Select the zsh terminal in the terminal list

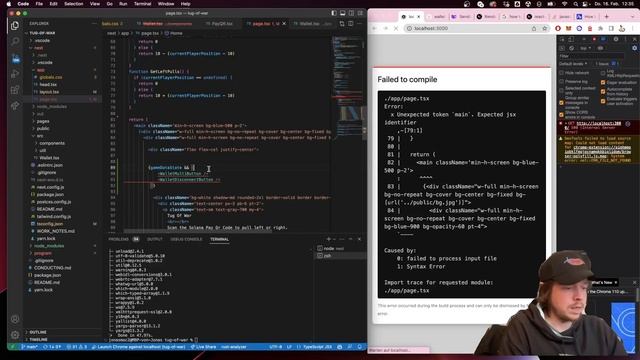(339, 256)
